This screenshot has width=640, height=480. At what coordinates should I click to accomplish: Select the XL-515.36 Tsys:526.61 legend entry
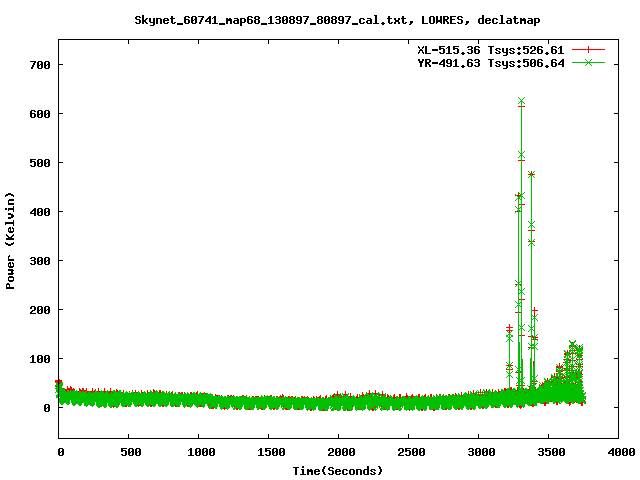(491, 50)
